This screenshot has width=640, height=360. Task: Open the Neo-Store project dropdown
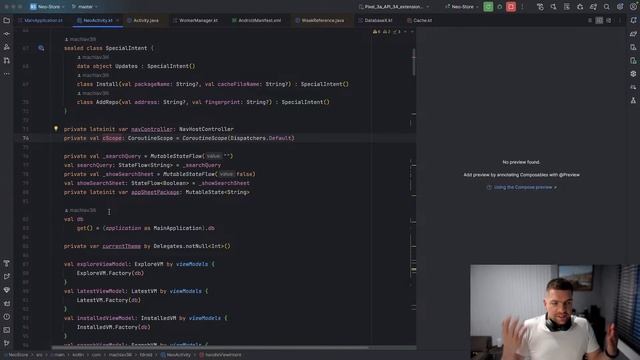pos(47,7)
